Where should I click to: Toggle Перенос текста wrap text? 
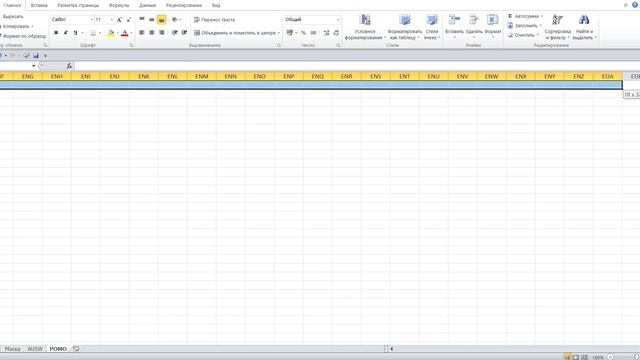214,20
